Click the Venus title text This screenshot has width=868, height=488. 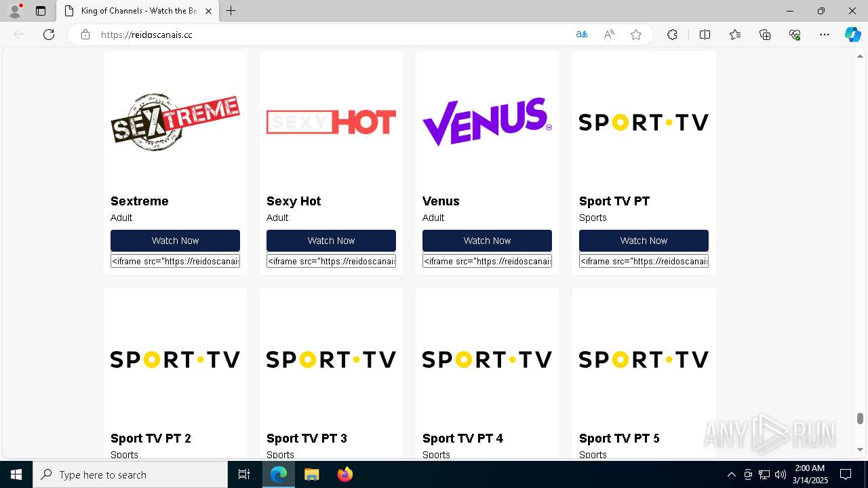pyautogui.click(x=441, y=201)
